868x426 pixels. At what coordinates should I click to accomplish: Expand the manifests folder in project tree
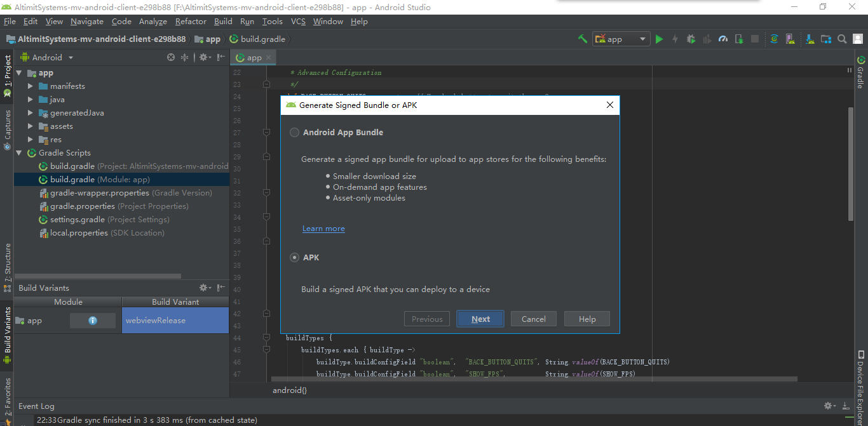pyautogui.click(x=31, y=86)
